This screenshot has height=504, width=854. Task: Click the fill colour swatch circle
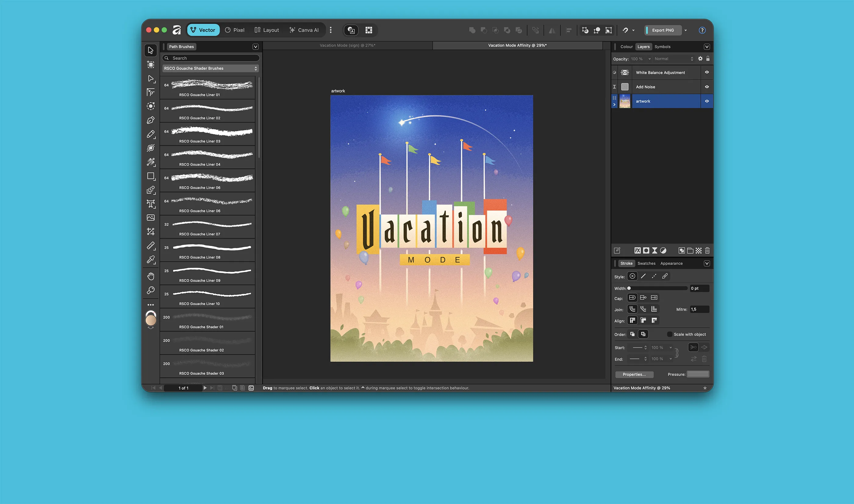click(x=150, y=320)
